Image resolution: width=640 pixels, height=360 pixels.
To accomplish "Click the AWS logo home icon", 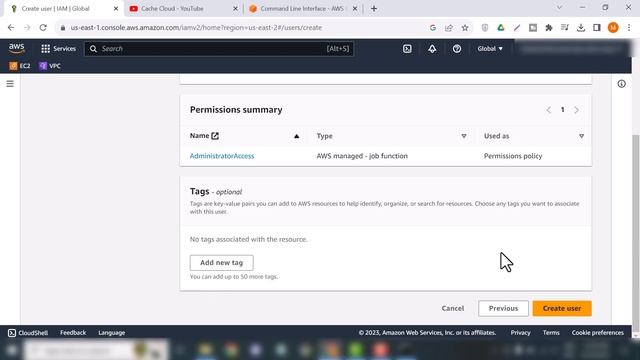I will [16, 48].
